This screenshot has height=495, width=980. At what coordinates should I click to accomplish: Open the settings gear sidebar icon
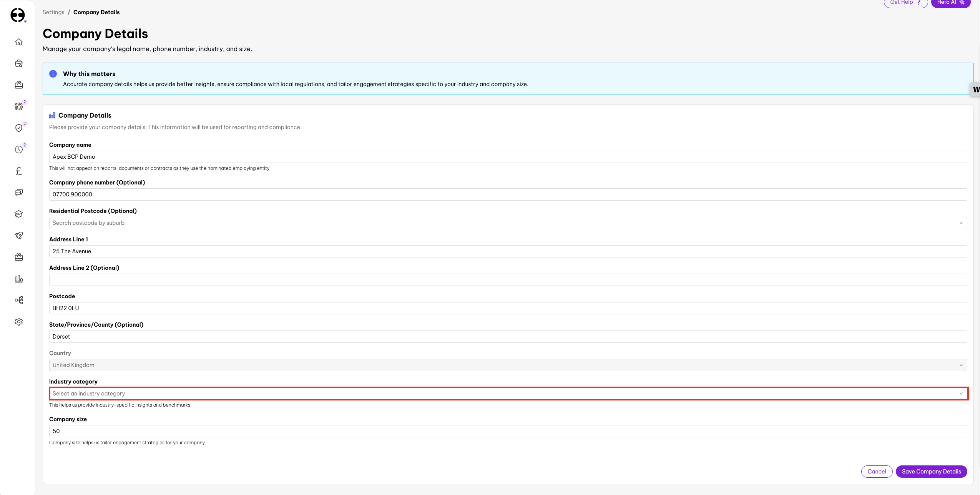point(19,322)
